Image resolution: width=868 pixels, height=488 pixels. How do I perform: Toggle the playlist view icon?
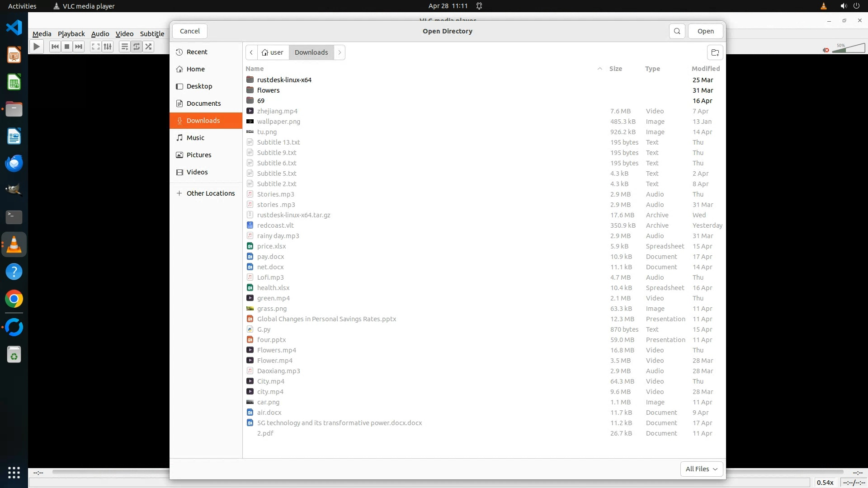coord(124,47)
